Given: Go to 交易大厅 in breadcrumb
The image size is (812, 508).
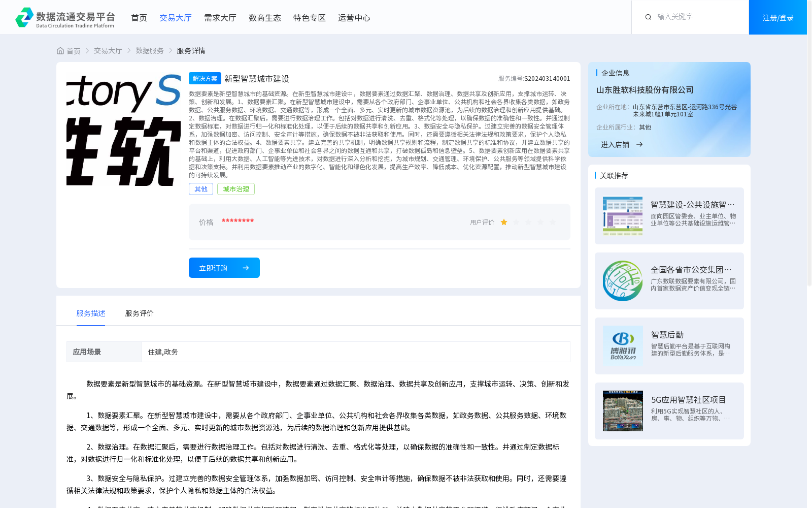Looking at the screenshot, I should tap(108, 51).
